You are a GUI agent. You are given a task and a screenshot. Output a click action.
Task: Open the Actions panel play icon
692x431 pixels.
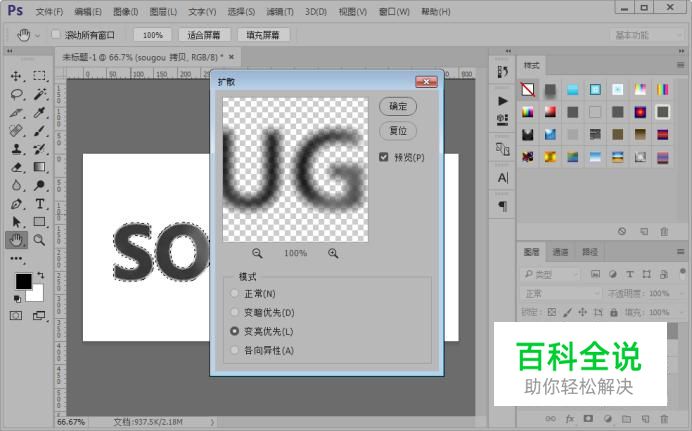(503, 101)
